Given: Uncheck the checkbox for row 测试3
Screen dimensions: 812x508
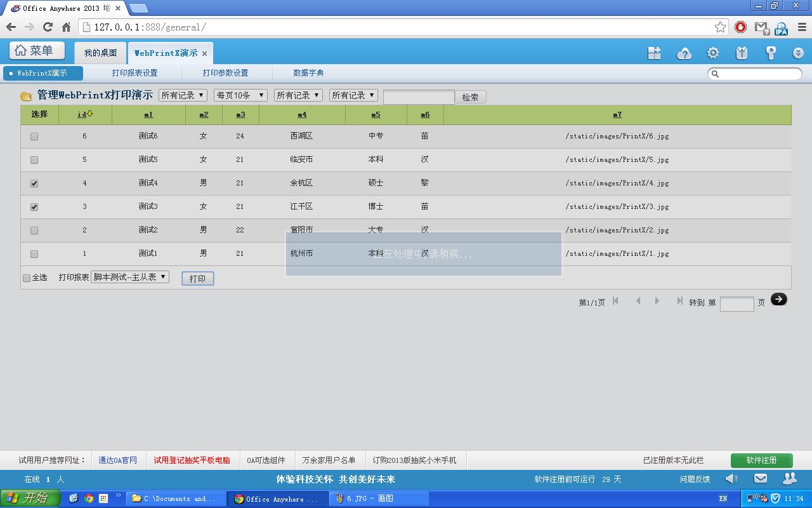Looking at the screenshot, I should coord(34,207).
